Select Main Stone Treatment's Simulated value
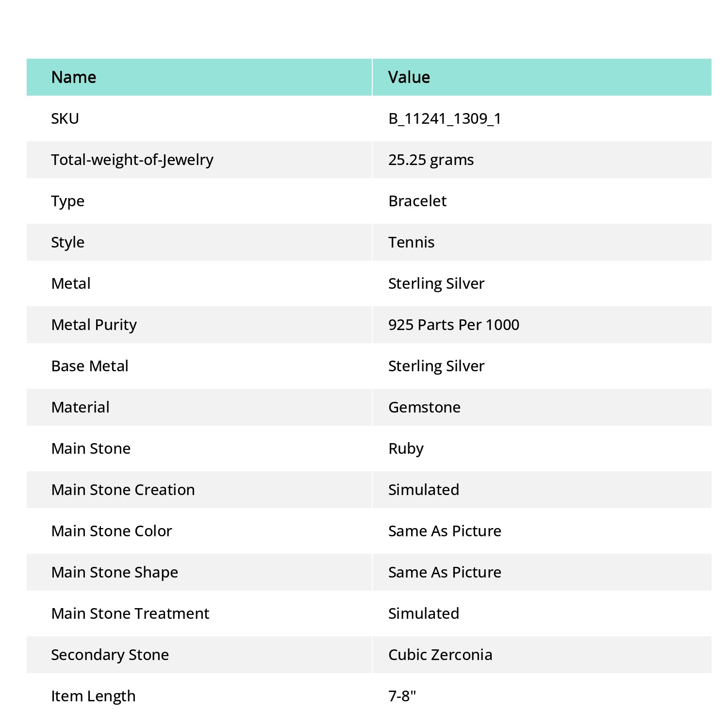The image size is (728, 728). pos(424,613)
